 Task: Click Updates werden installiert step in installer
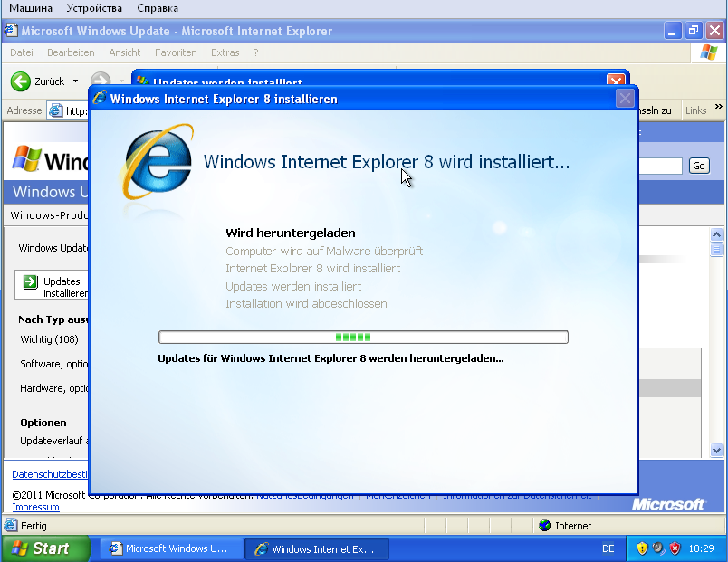click(x=293, y=286)
